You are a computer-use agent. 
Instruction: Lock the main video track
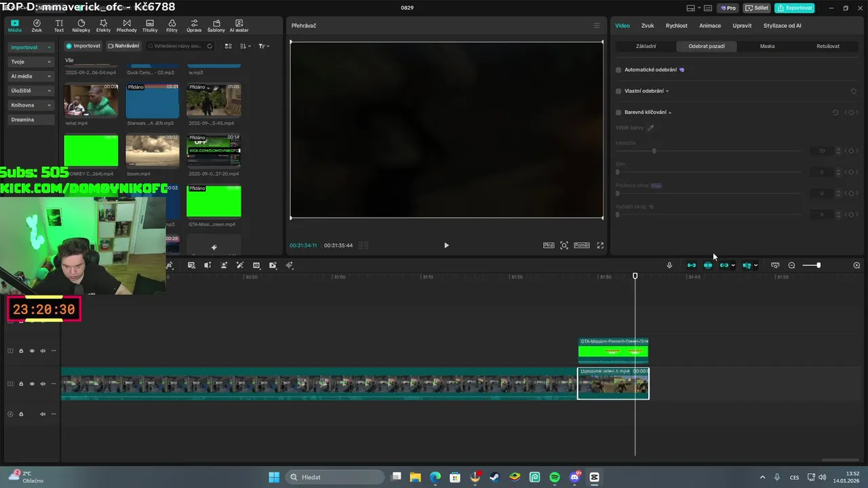[21, 384]
